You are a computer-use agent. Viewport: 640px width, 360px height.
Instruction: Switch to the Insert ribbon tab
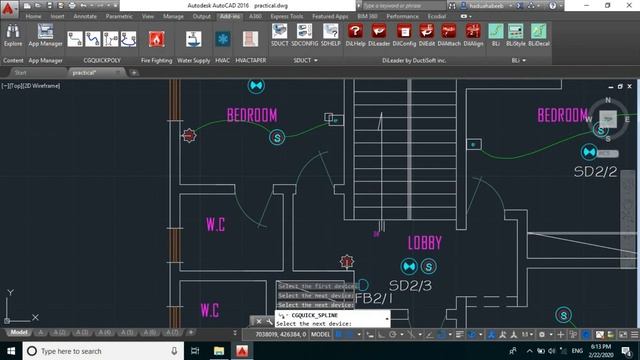58,16
